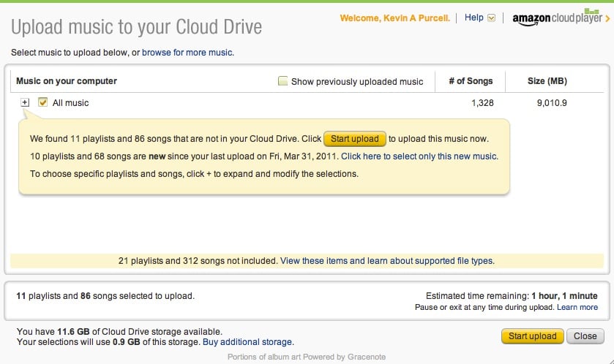Click the 'Size (MB)' column header
The height and width of the screenshot is (364, 614).
547,81
